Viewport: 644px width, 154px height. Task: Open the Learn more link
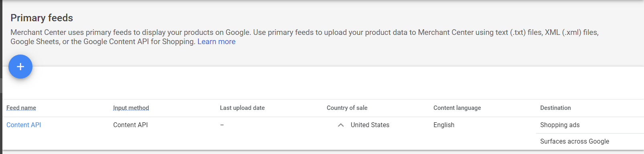click(217, 42)
